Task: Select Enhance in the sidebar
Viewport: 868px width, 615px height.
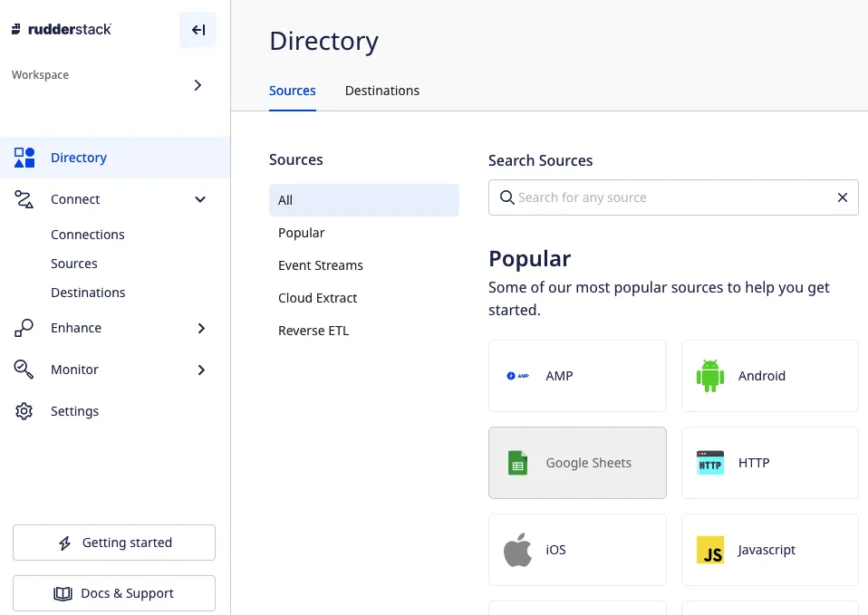Action: click(x=76, y=328)
